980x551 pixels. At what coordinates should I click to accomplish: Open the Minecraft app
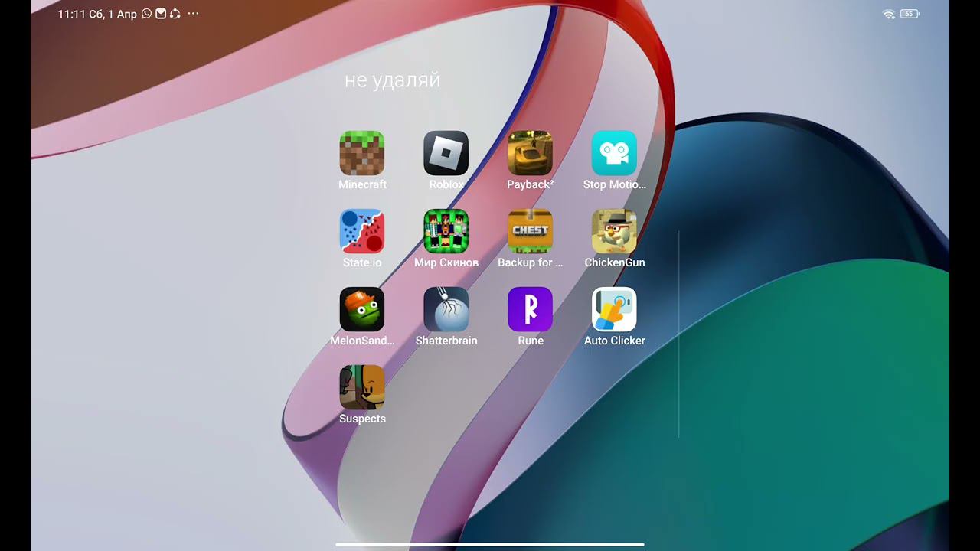point(362,153)
